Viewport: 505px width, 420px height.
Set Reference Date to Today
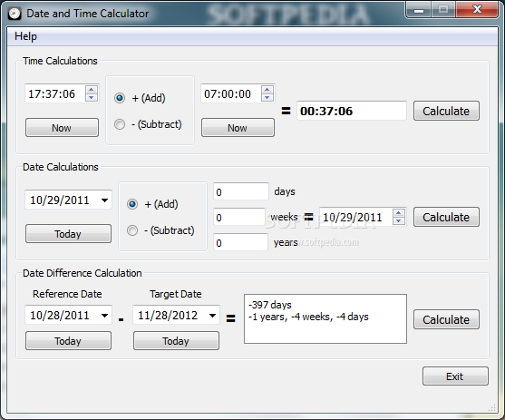(x=68, y=341)
